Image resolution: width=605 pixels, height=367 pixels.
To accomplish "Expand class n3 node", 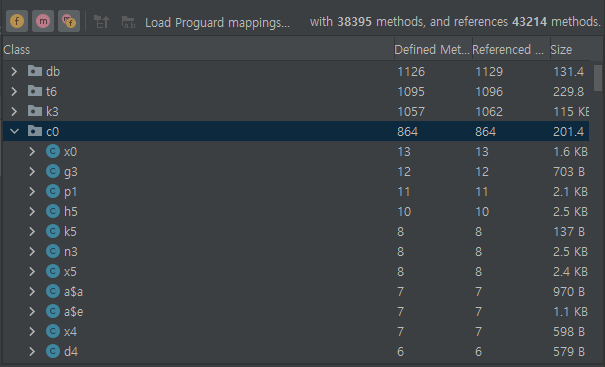I will click(x=32, y=252).
